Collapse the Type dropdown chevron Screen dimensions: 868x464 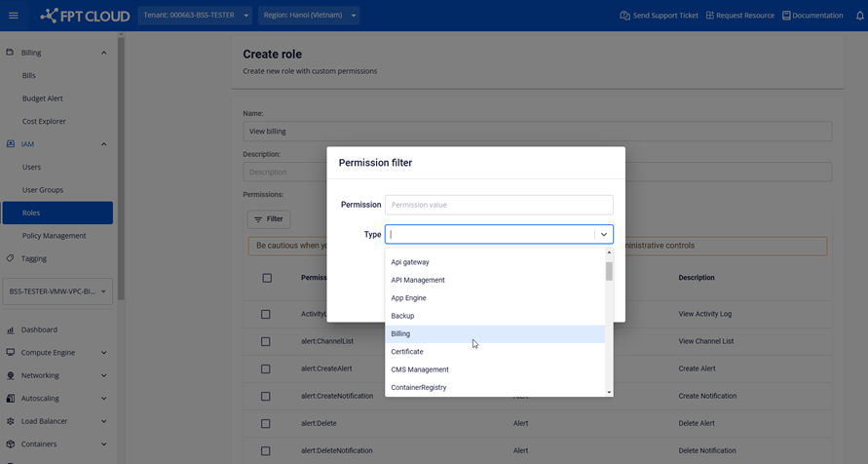coord(603,235)
